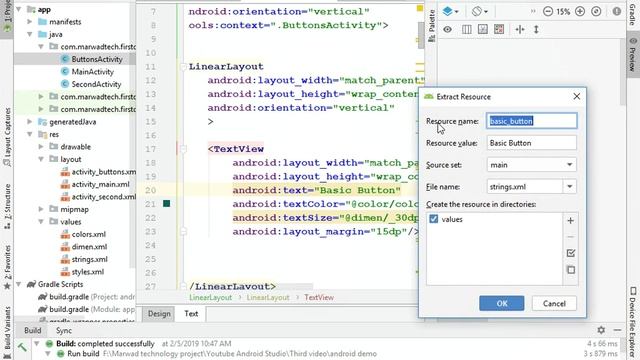Click the horizontal align/pack icon
This screenshot has width=640, height=360.
[520, 29]
